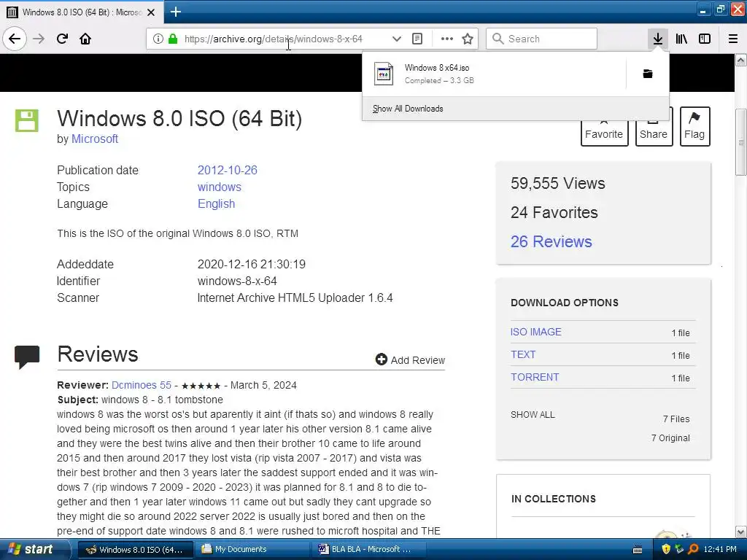Image resolution: width=747 pixels, height=560 pixels.
Task: Reload the current page
Action: (63, 39)
